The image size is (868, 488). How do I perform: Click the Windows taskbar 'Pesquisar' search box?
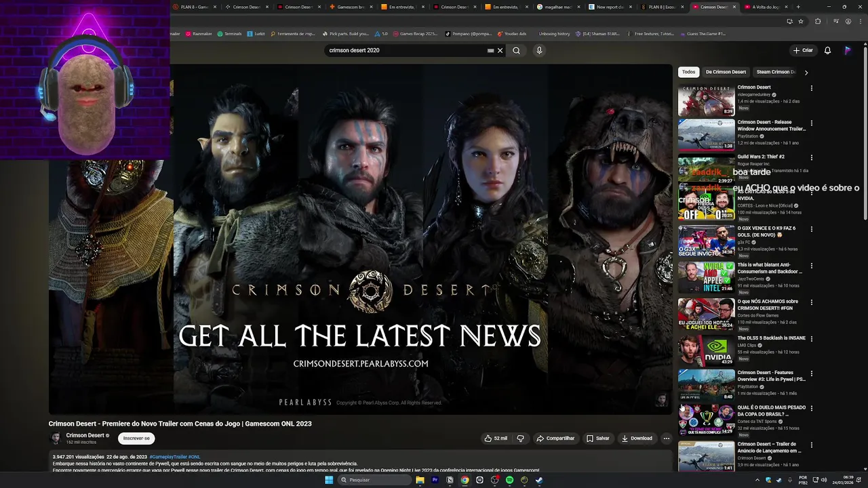(375, 480)
